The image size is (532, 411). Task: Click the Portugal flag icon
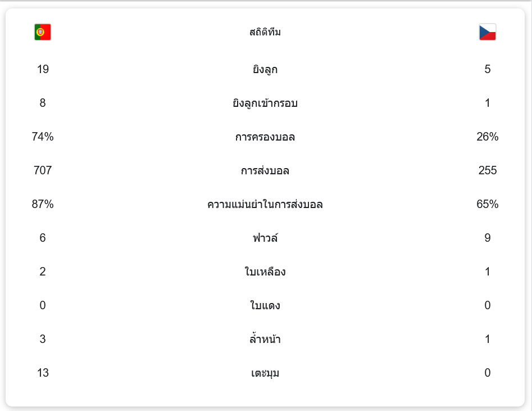click(x=43, y=32)
